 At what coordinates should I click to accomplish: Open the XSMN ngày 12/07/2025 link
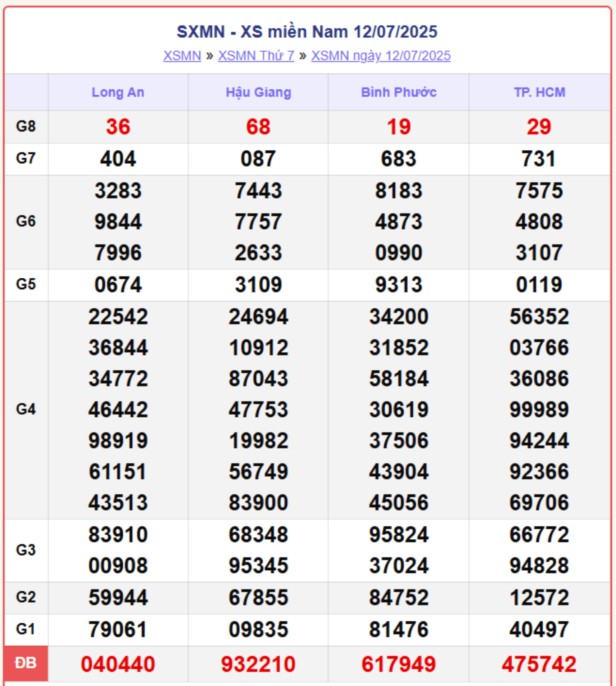coord(381,56)
